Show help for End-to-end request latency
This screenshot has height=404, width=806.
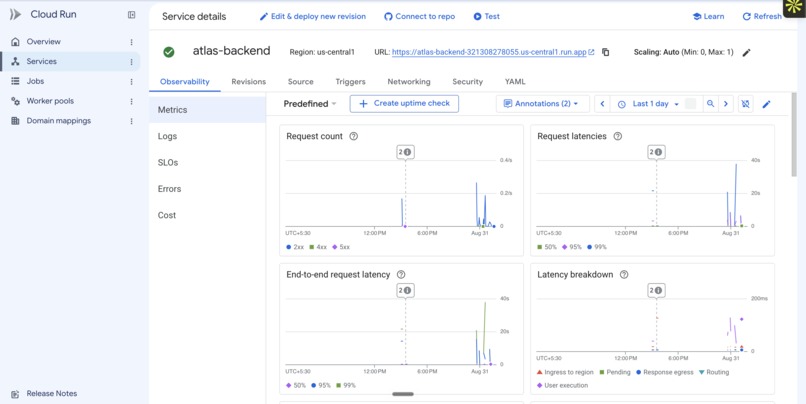click(x=401, y=274)
